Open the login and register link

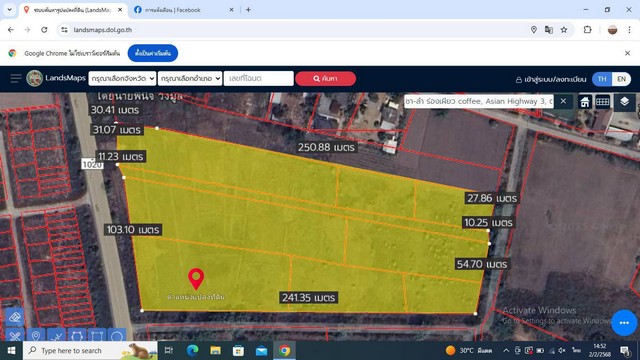(551, 79)
